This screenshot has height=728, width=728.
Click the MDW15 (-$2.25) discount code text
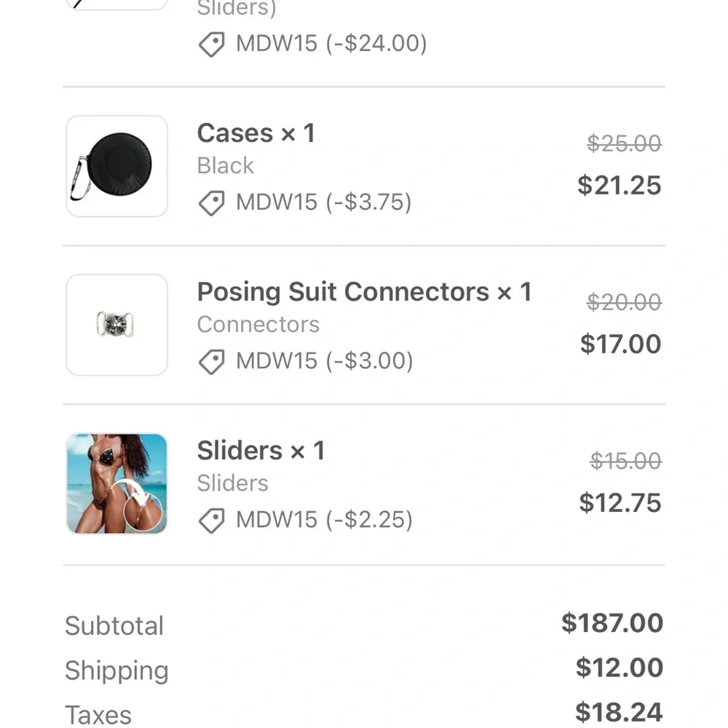[x=324, y=520]
